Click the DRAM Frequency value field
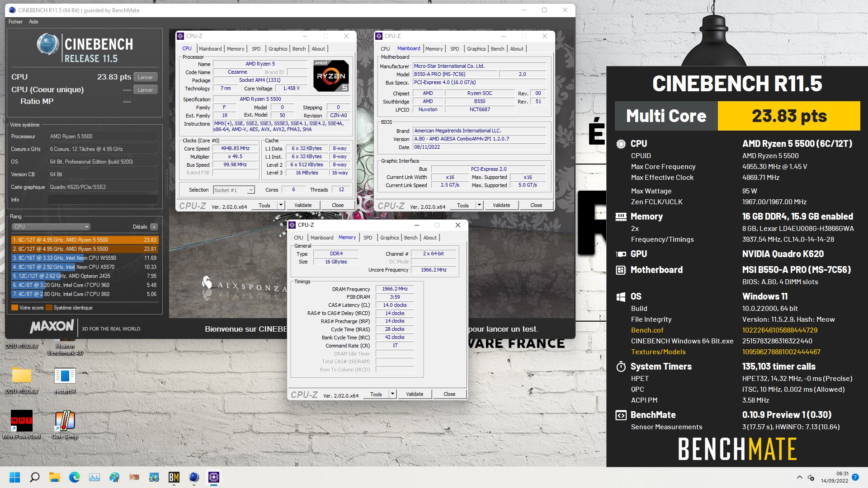 point(395,289)
